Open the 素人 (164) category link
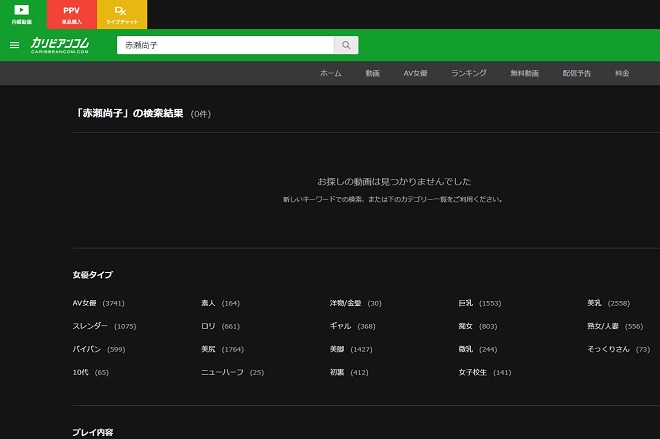The width and height of the screenshot is (660, 439). tap(220, 303)
